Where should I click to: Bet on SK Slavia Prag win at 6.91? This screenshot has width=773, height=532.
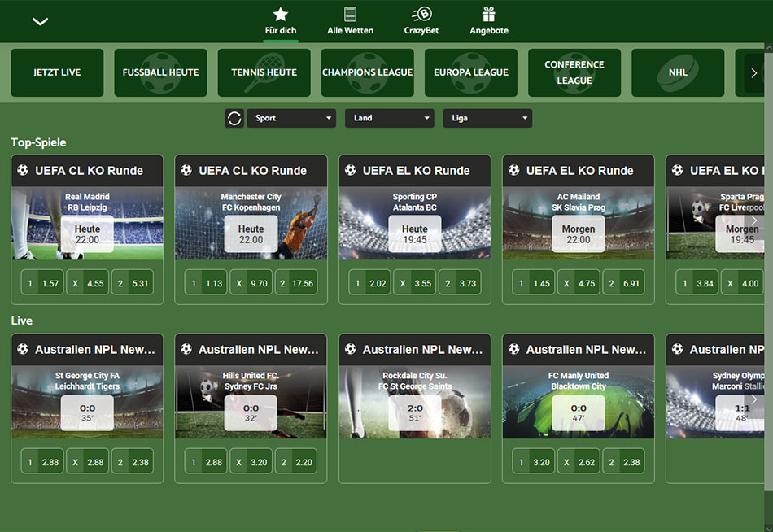[623, 284]
